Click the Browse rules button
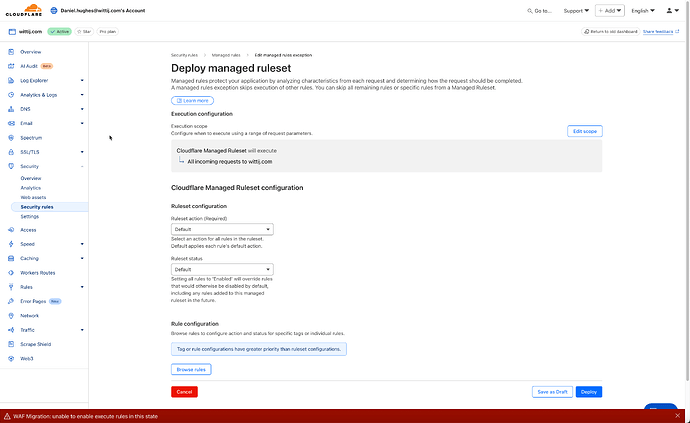This screenshot has height=423, width=690. tap(191, 369)
